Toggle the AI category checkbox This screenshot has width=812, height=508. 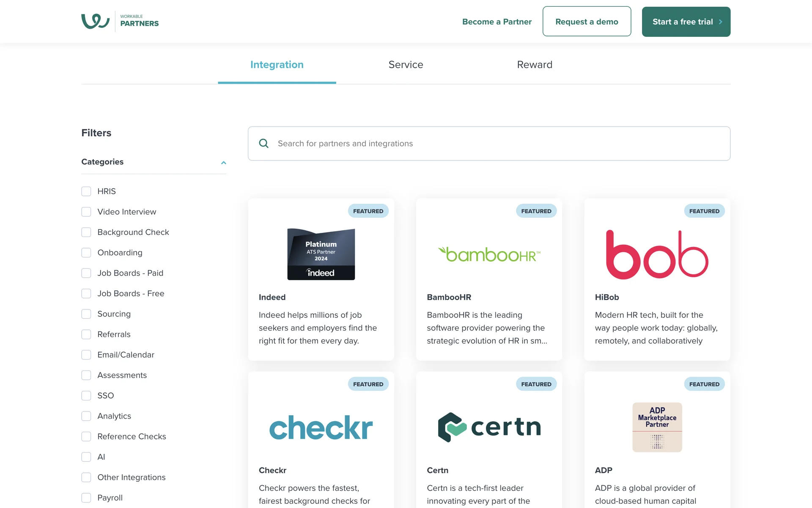coord(86,457)
